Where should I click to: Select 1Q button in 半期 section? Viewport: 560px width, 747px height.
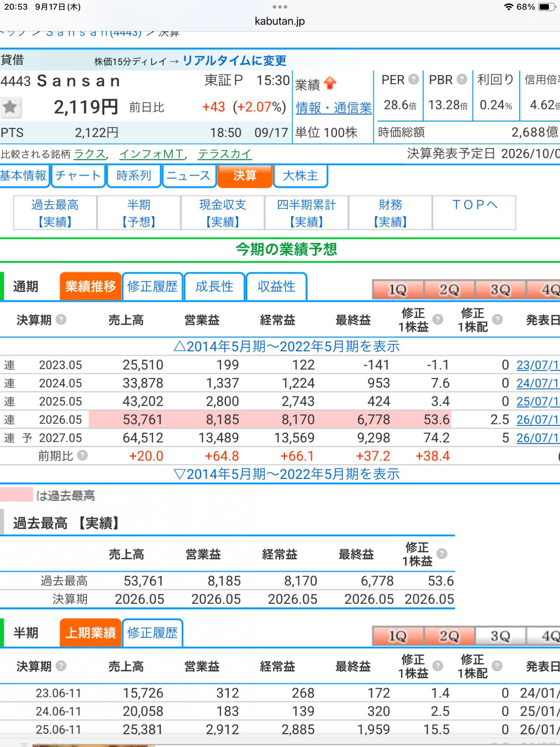pyautogui.click(x=398, y=636)
